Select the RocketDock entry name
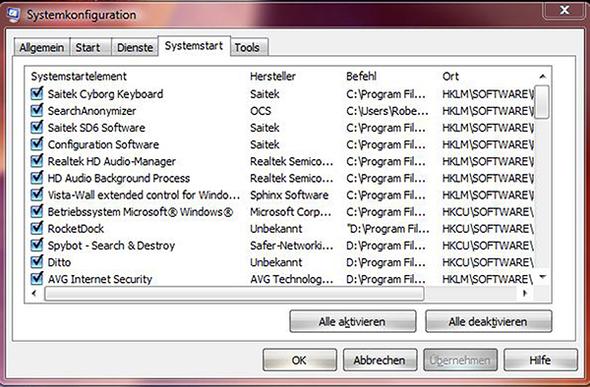The image size is (590, 387). coord(76,229)
